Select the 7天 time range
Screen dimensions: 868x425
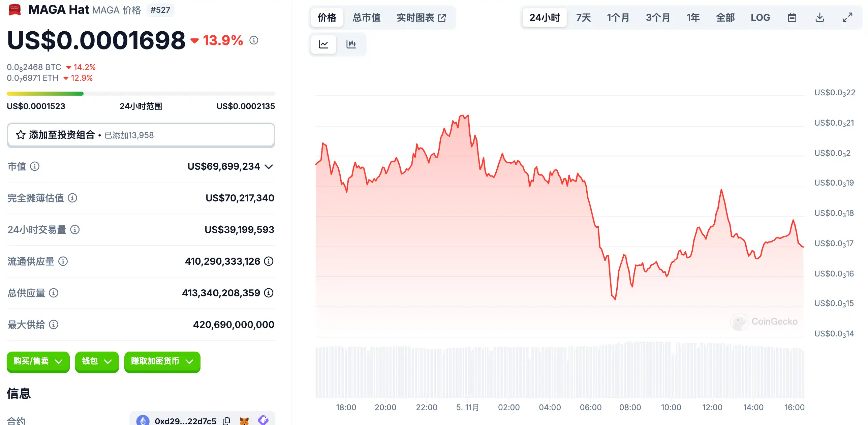click(583, 18)
